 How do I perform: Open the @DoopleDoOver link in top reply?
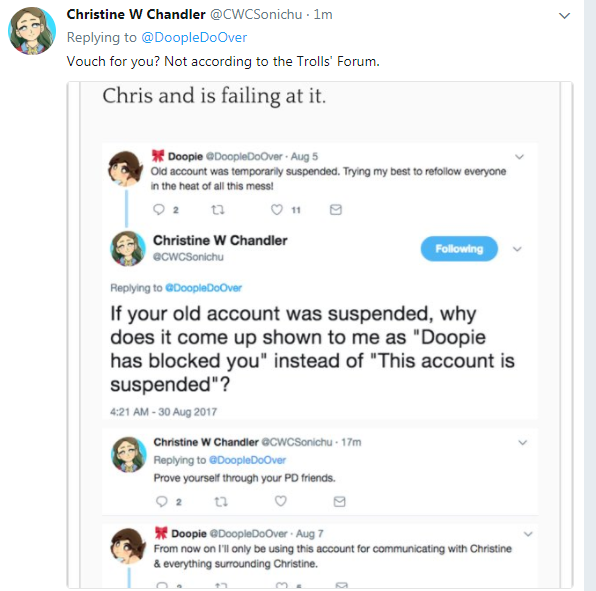(x=194, y=37)
